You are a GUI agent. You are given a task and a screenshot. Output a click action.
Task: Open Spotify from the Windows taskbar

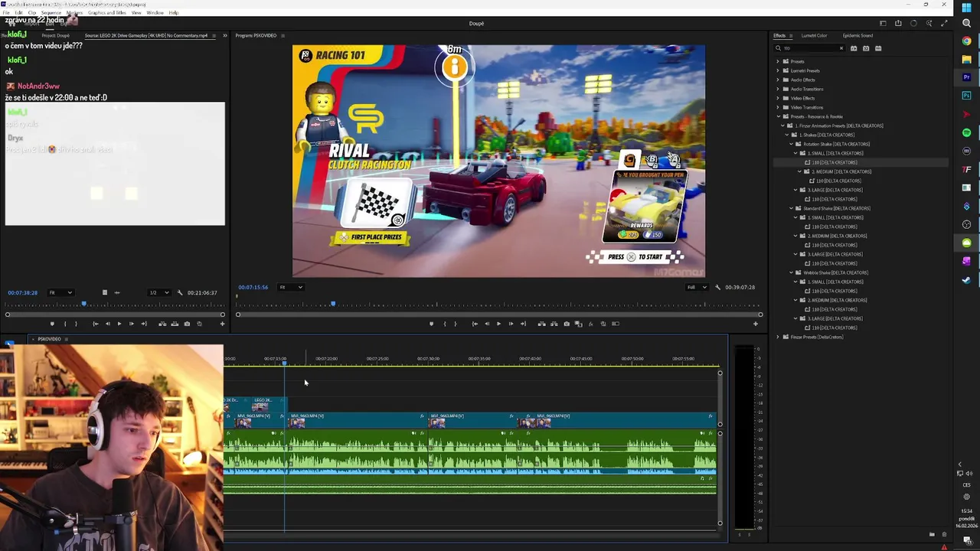point(966,132)
